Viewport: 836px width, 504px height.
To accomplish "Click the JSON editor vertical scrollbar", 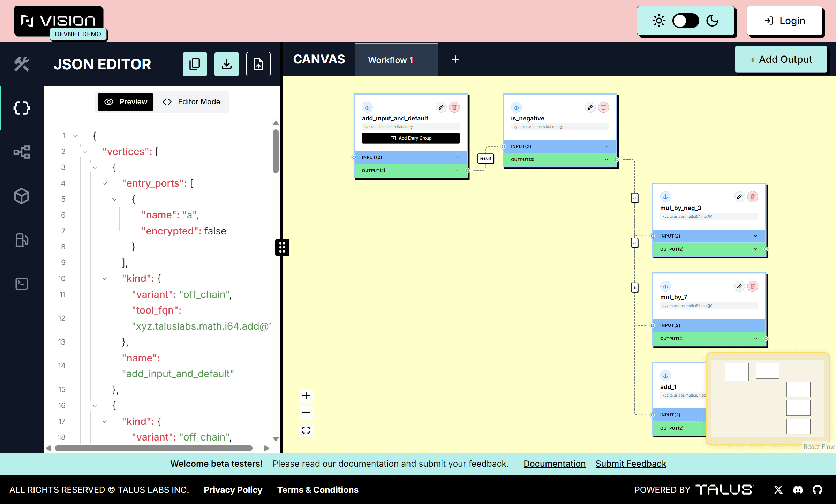I will (x=276, y=151).
